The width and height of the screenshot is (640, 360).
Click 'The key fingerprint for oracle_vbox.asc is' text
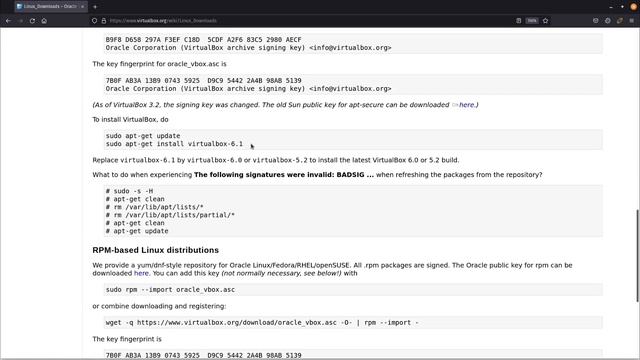click(x=159, y=64)
